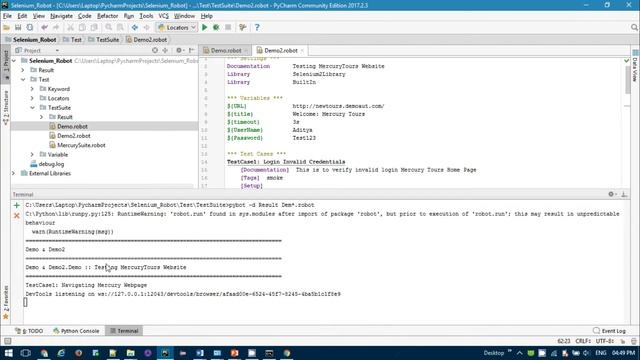
Task: Expand the top-level Result folder
Action: click(23, 70)
